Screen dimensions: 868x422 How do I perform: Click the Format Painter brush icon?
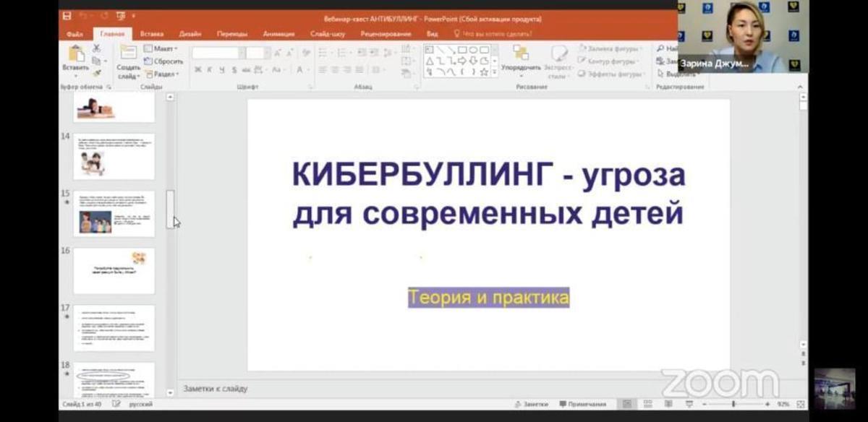point(96,73)
